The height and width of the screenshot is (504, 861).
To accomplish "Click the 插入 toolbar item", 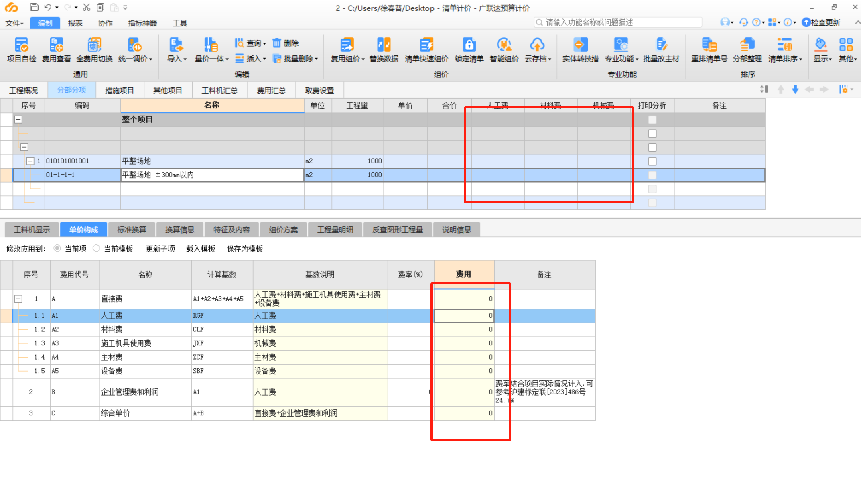I will (250, 59).
